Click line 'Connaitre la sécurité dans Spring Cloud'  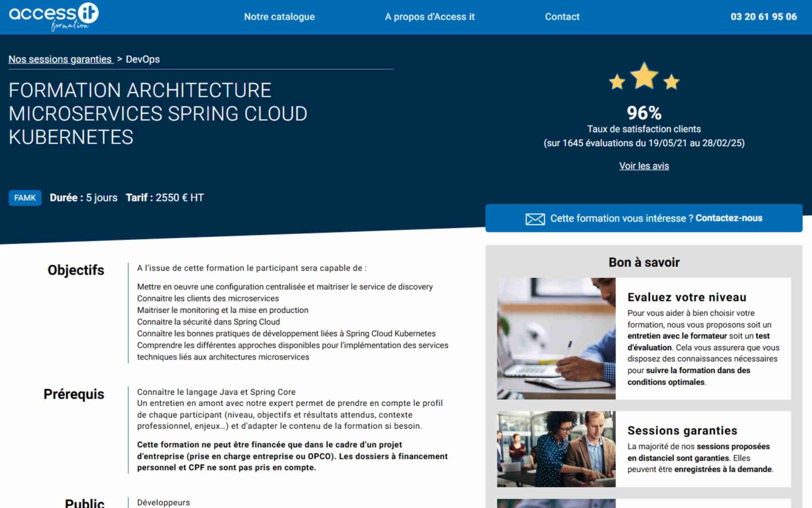point(209,322)
